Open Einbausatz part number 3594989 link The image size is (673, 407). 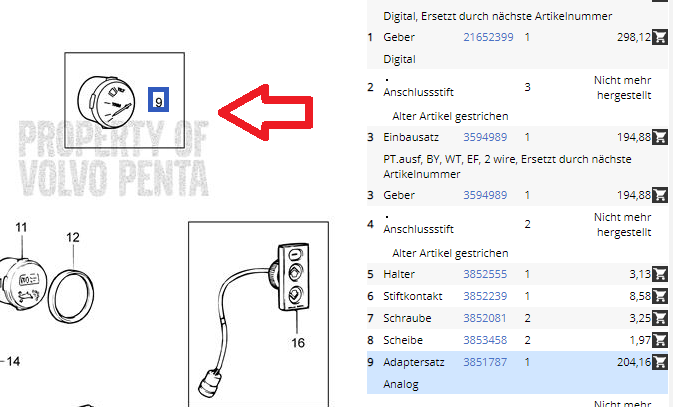[x=485, y=137]
